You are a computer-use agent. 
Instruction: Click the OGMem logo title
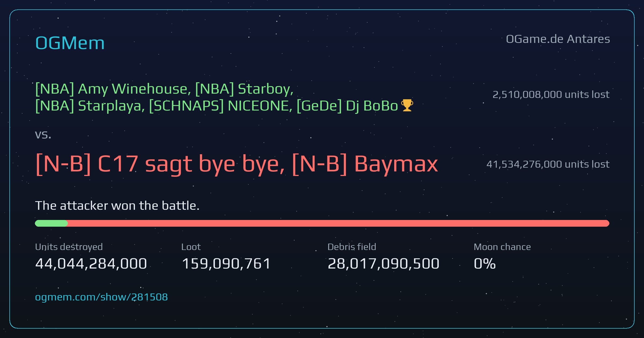coord(70,43)
